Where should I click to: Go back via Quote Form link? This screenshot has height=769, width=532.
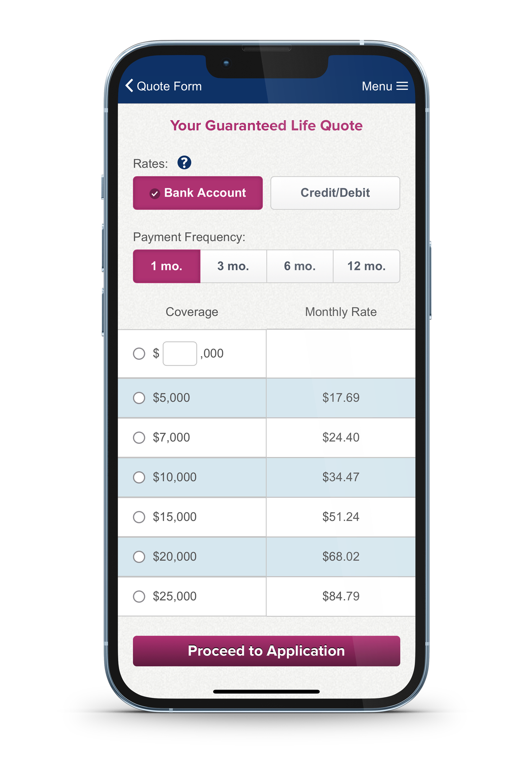pos(169,86)
